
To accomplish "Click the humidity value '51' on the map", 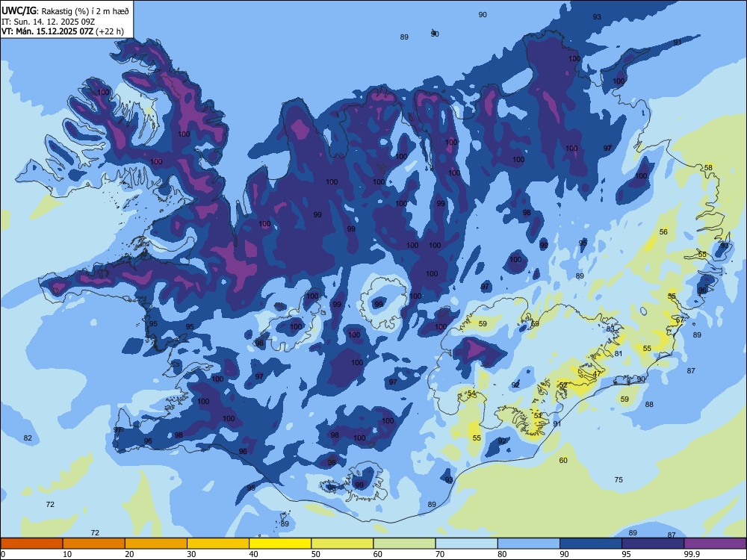I will (538, 415).
